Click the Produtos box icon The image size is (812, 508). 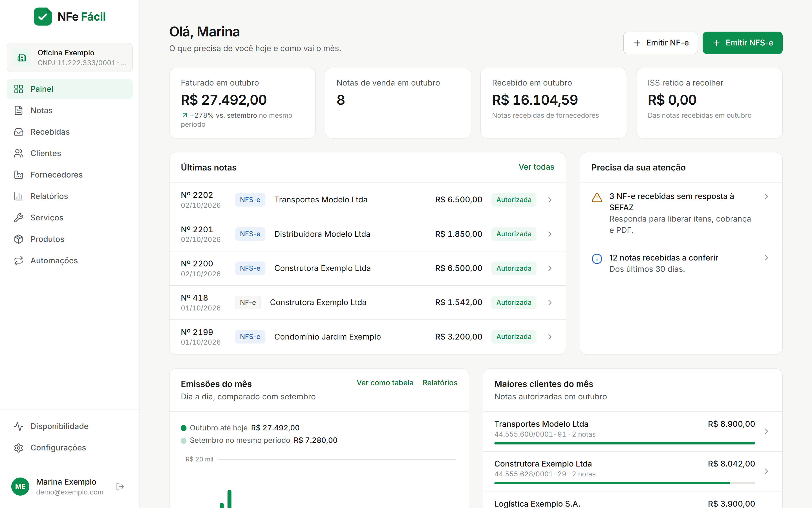18,239
